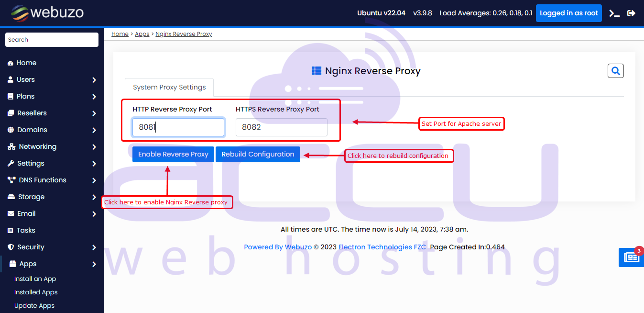Click the Tasks list icon
Viewport: 644px width, 313px height.
tap(11, 230)
